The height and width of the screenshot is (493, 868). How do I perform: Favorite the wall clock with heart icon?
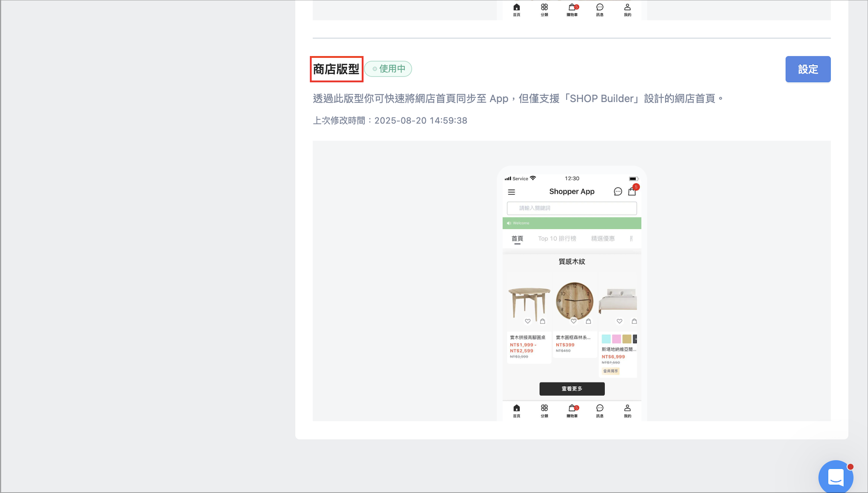point(573,321)
